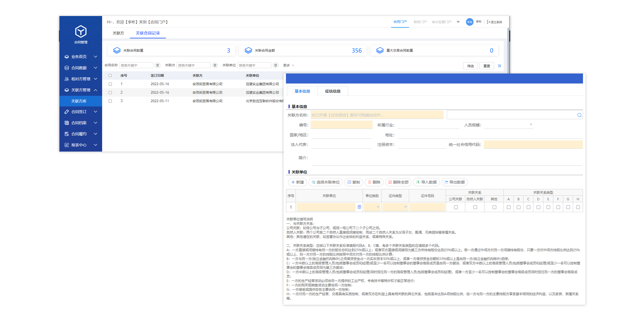
Task: Click the 筛选 filter button
Action: [470, 66]
